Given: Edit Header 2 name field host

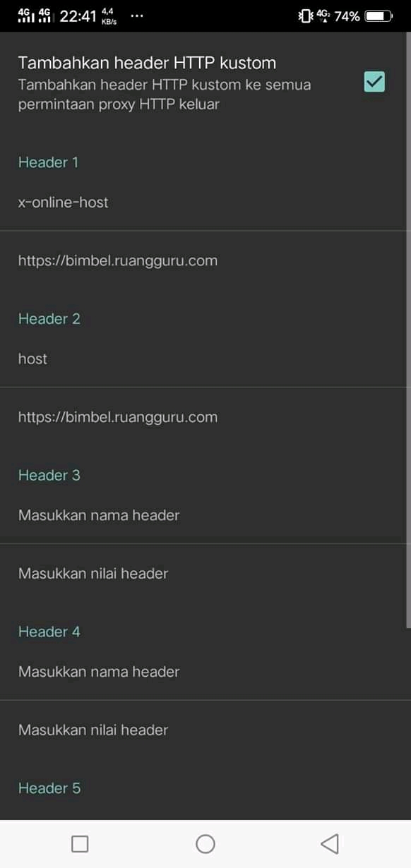Looking at the screenshot, I should click(x=205, y=358).
